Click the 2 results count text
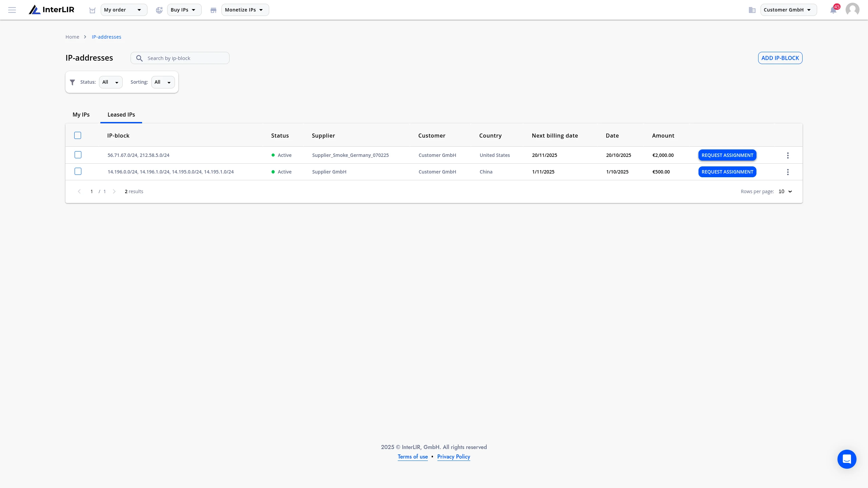The height and width of the screenshot is (488, 868). (x=134, y=191)
